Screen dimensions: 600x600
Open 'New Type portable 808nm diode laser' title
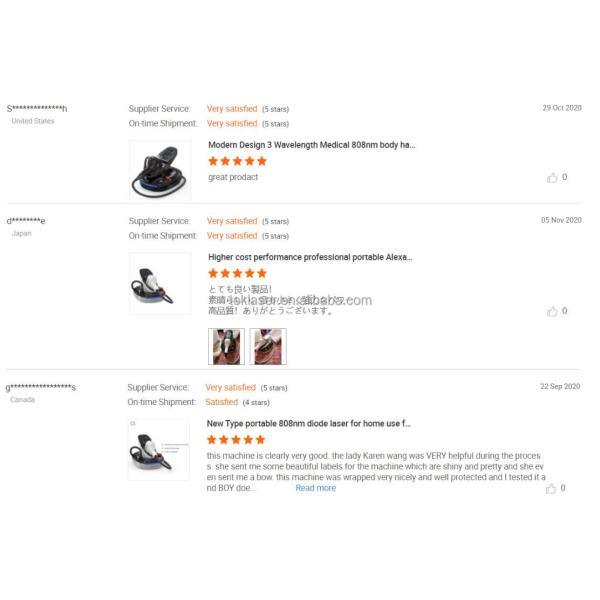[308, 424]
